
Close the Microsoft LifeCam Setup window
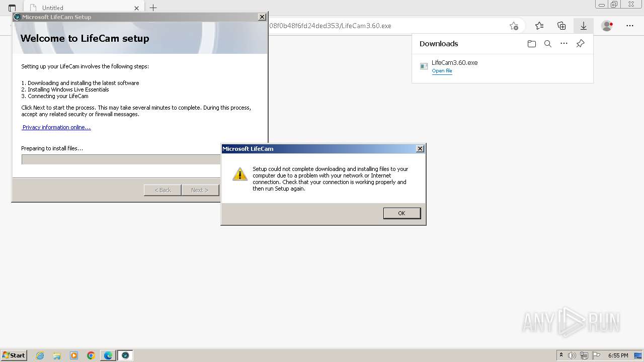pyautogui.click(x=262, y=17)
